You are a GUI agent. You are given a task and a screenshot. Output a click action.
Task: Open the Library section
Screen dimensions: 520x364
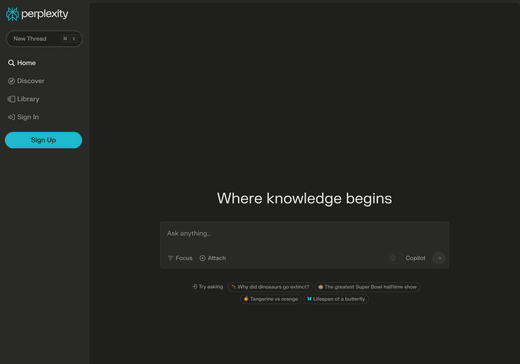(23, 99)
